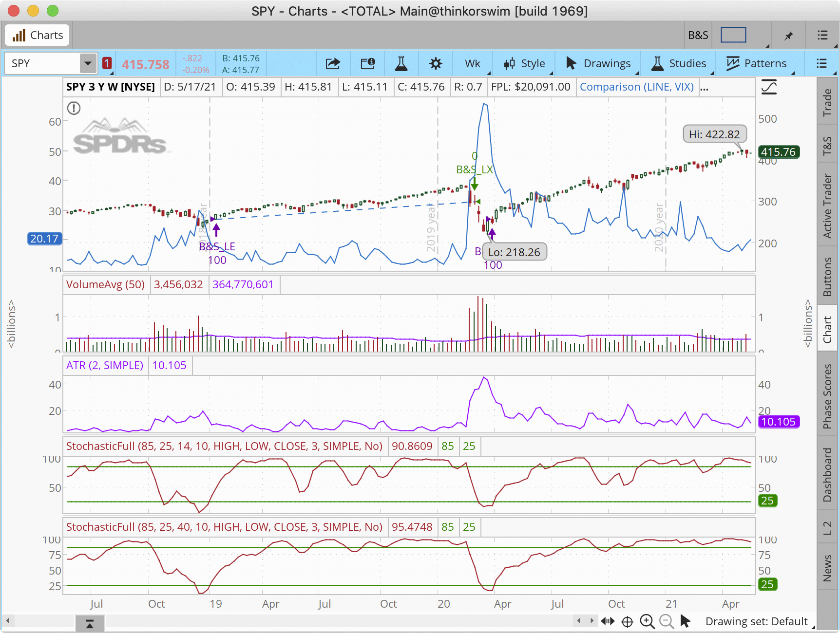Open top-right window list menu icon
The height and width of the screenshot is (633, 840).
click(x=822, y=35)
